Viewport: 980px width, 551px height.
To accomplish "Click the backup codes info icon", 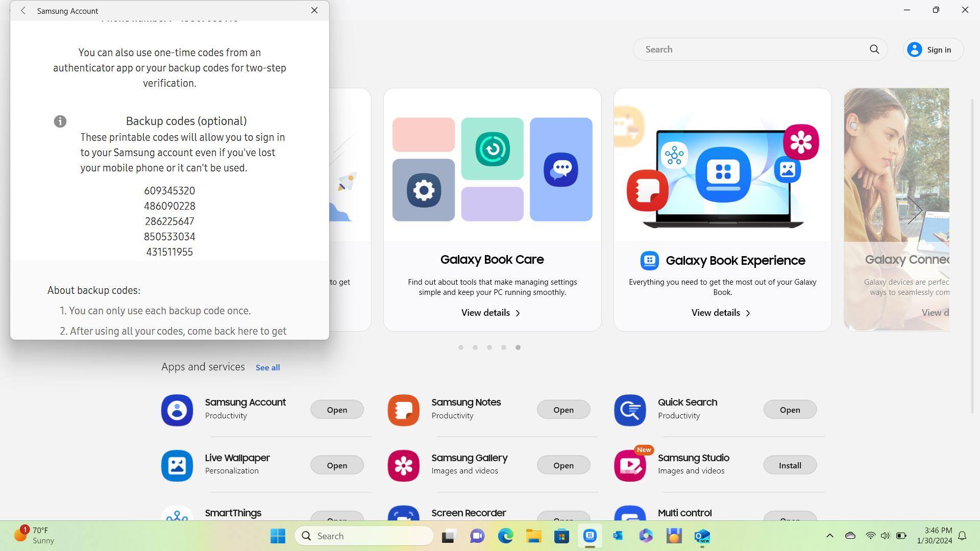I will (x=60, y=121).
